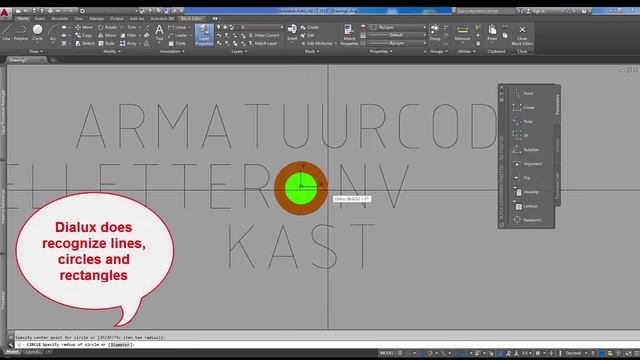Open the Default lineweight dropdown

397,35
